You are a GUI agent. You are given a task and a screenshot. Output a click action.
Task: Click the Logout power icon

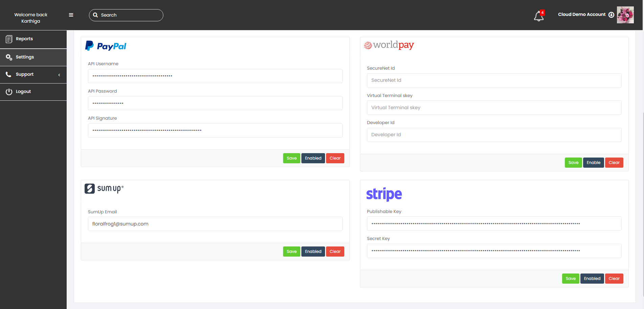click(9, 92)
